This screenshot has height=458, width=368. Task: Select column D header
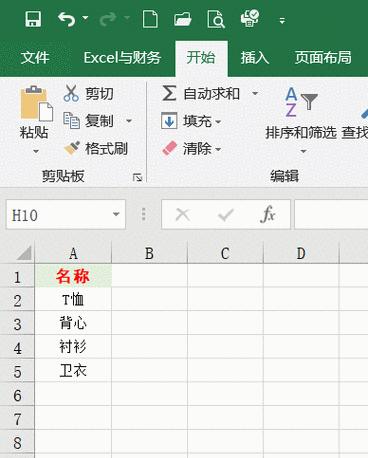tap(301, 253)
